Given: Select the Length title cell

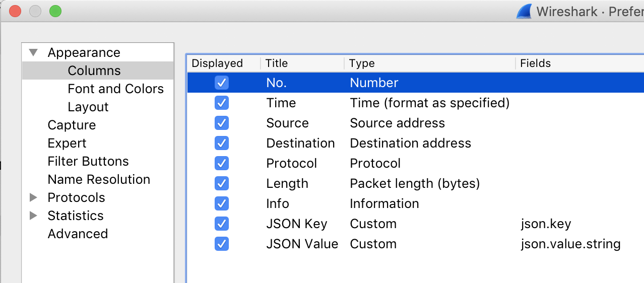Looking at the screenshot, I should (287, 183).
